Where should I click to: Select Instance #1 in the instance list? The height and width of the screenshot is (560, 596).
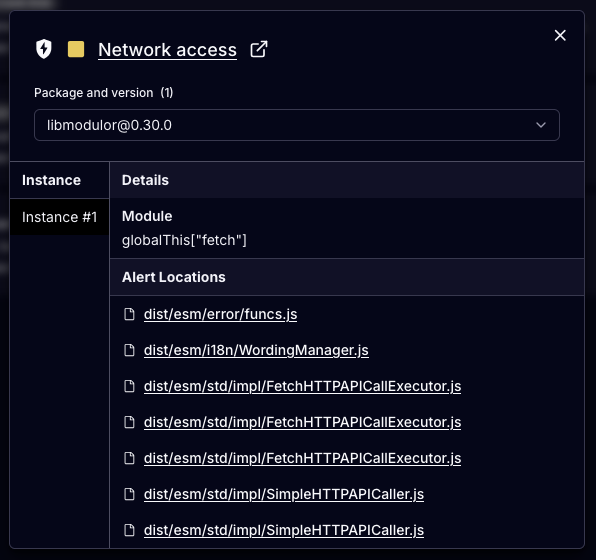59,217
